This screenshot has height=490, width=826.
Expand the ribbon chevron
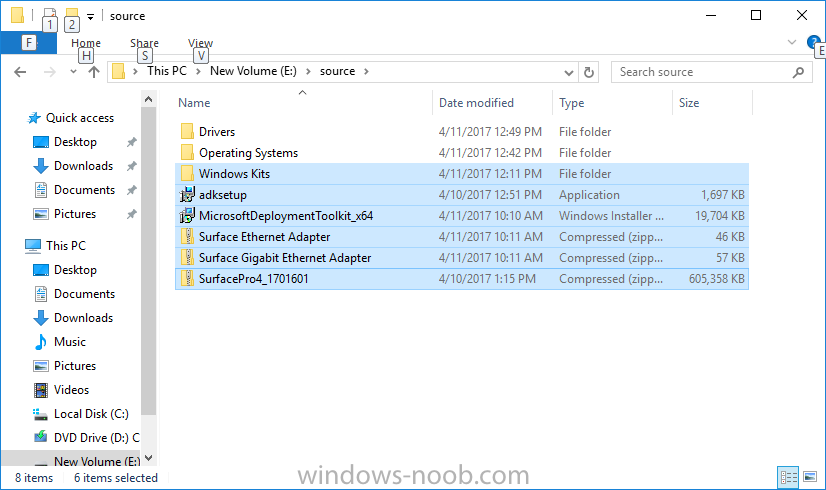(x=791, y=42)
